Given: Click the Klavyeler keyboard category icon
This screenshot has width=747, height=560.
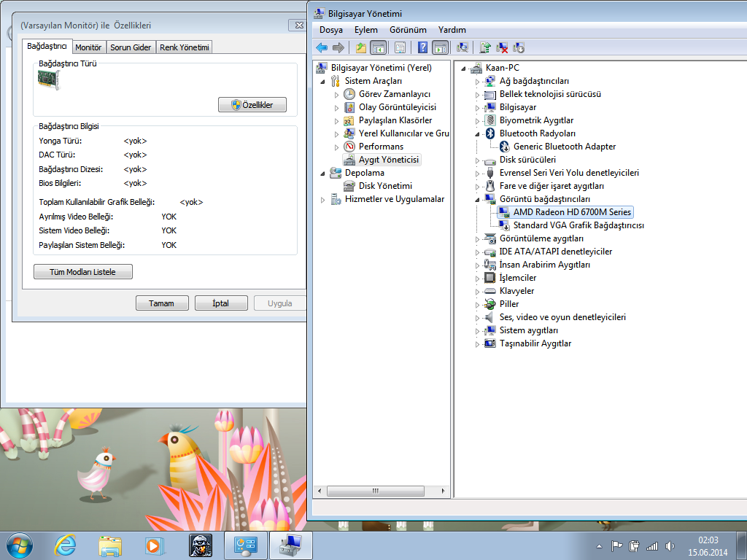Looking at the screenshot, I should [x=489, y=291].
